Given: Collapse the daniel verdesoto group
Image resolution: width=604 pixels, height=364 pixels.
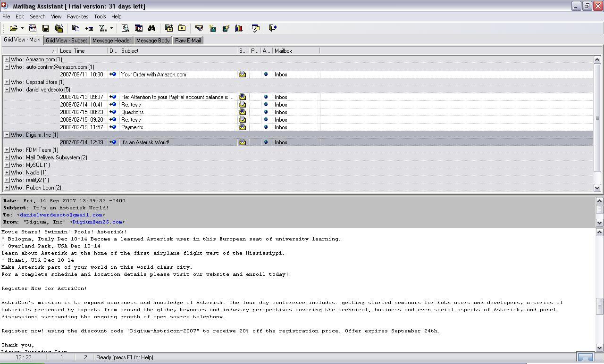Looking at the screenshot, I should click(x=7, y=90).
